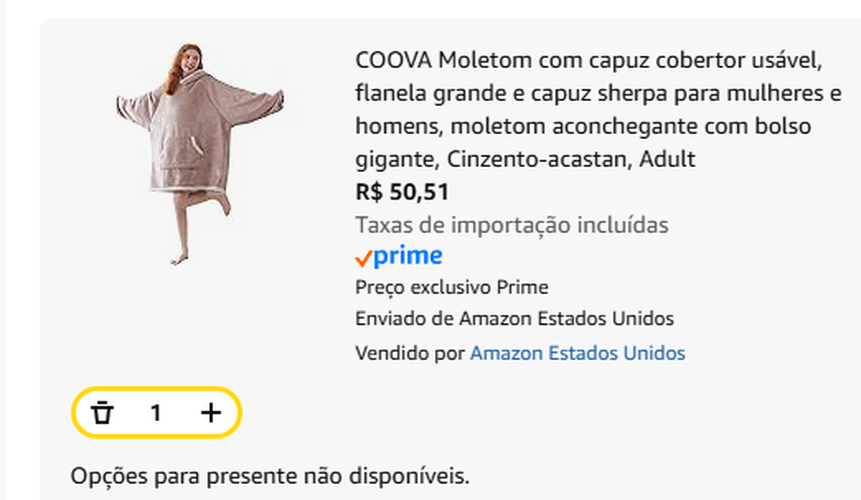Click 'Taxas de importação incluídas' text
Image resolution: width=861 pixels, height=500 pixels.
(x=511, y=224)
